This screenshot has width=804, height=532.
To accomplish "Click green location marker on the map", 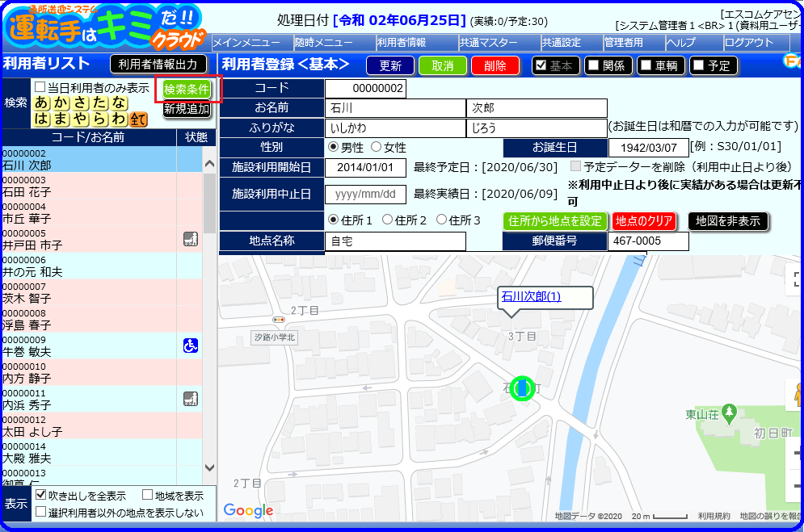I will coord(522,388).
